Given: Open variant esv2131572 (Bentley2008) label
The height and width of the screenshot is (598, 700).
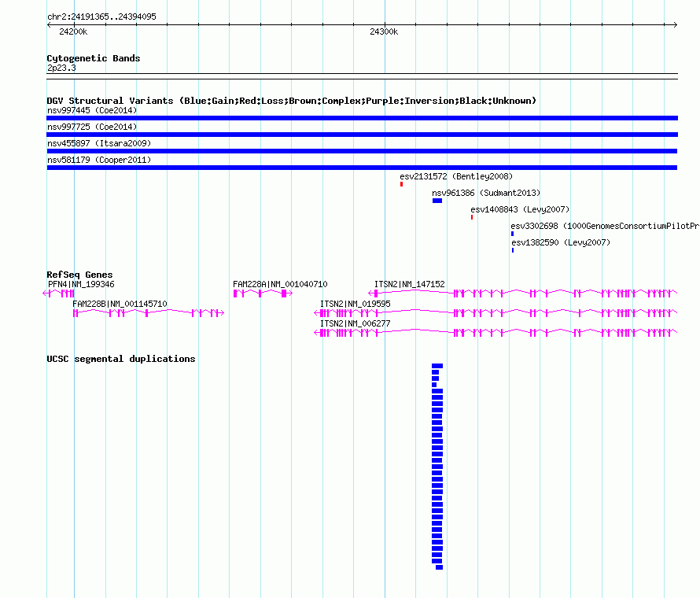Looking at the screenshot, I should click(456, 176).
